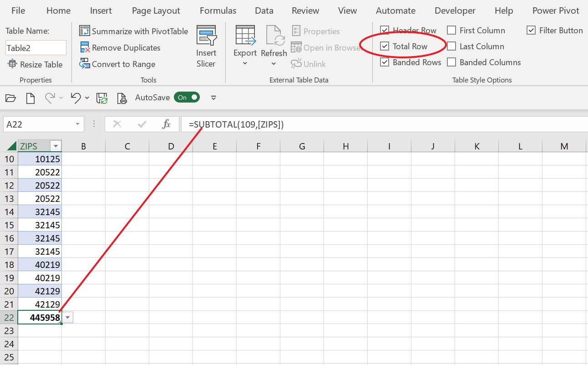The height and width of the screenshot is (365, 588).
Task: Insert a Slicer
Action: tap(206, 46)
